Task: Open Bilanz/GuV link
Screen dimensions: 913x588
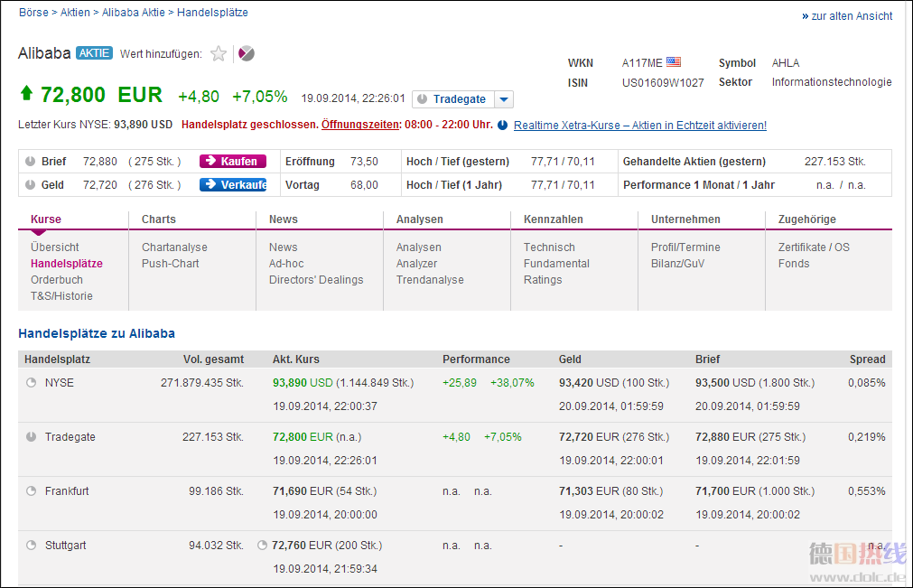Action: pyautogui.click(x=678, y=263)
